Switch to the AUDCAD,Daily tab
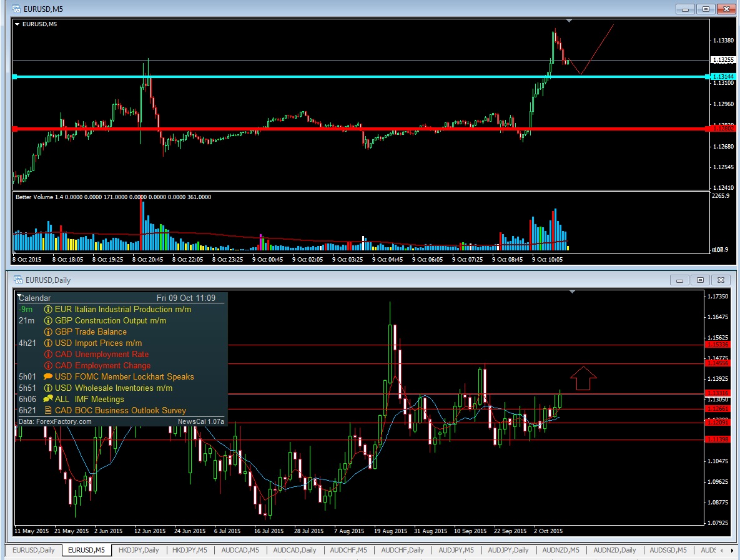 click(295, 550)
